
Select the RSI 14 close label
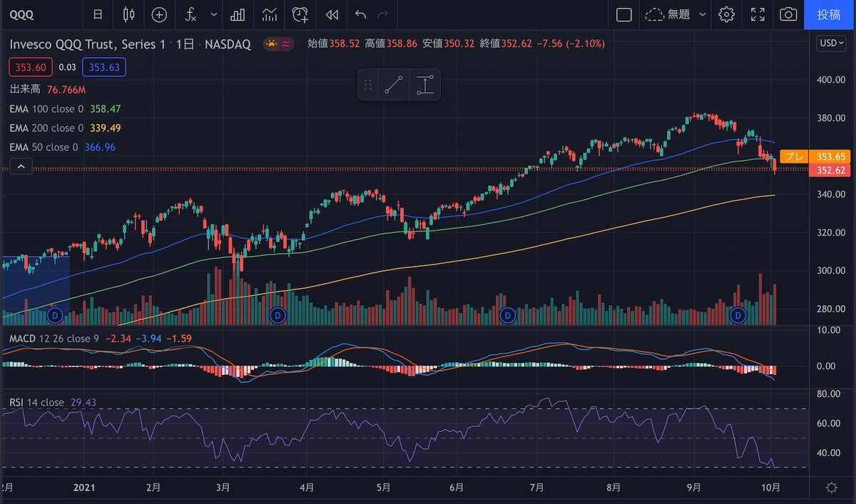point(36,403)
